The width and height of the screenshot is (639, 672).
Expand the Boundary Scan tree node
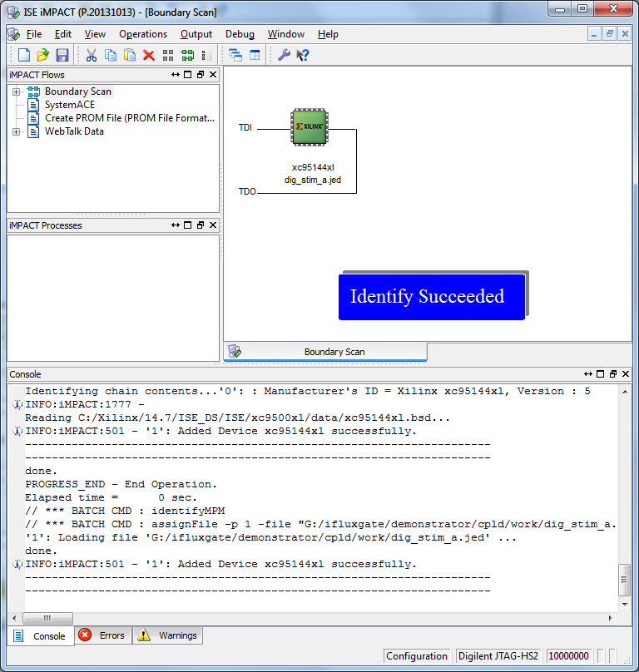pyautogui.click(x=17, y=91)
